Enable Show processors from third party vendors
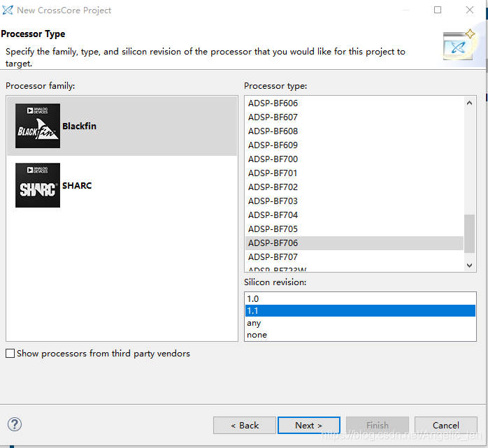488x448 pixels. pyautogui.click(x=10, y=354)
